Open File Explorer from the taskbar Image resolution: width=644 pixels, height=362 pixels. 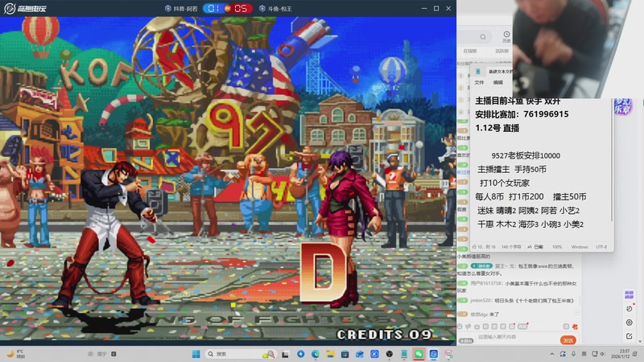[x=330, y=354]
